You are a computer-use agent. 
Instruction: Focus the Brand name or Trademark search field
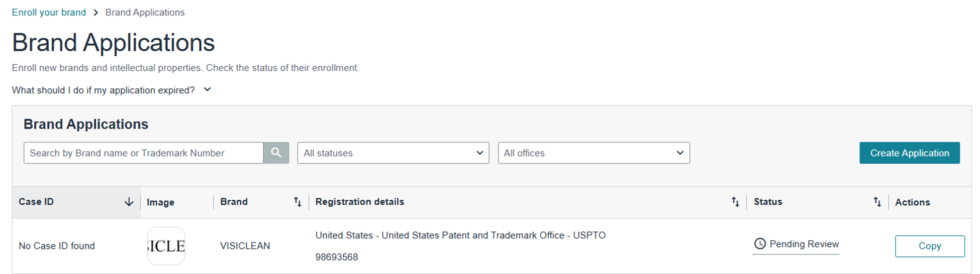(x=143, y=153)
